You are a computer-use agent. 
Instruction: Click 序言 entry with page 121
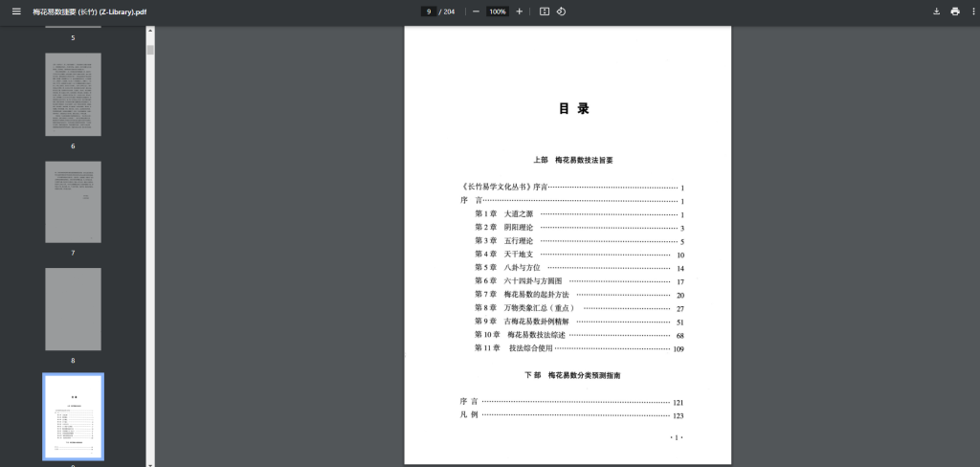point(572,402)
